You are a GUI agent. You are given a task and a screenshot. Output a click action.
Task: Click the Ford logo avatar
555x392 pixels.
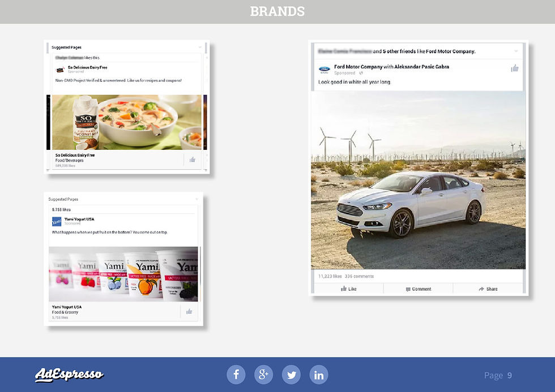pyautogui.click(x=324, y=69)
